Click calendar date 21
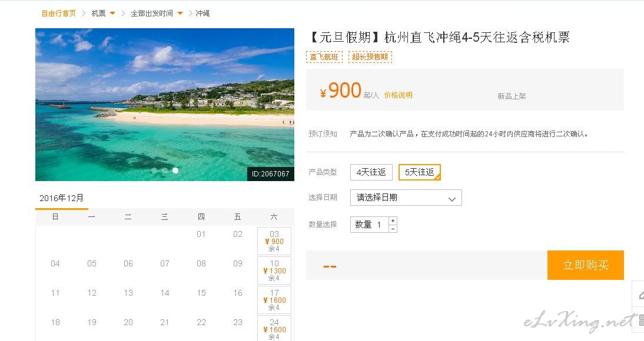The height and width of the screenshot is (341, 644). 165,323
